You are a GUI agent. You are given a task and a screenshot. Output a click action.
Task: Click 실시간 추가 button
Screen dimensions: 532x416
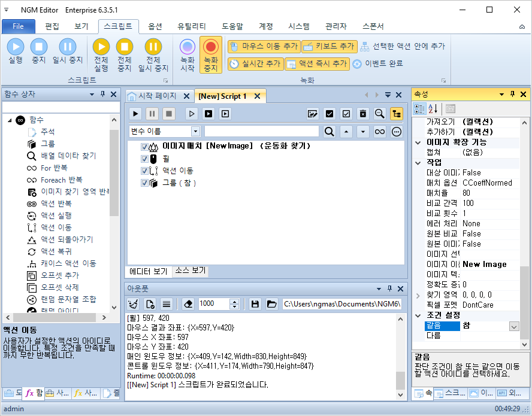point(255,63)
